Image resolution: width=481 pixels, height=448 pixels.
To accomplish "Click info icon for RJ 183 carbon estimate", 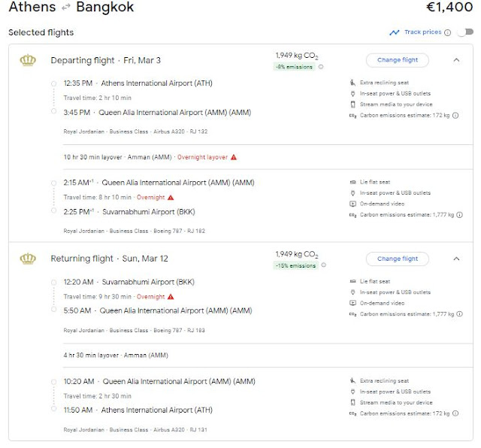I will [x=461, y=313].
